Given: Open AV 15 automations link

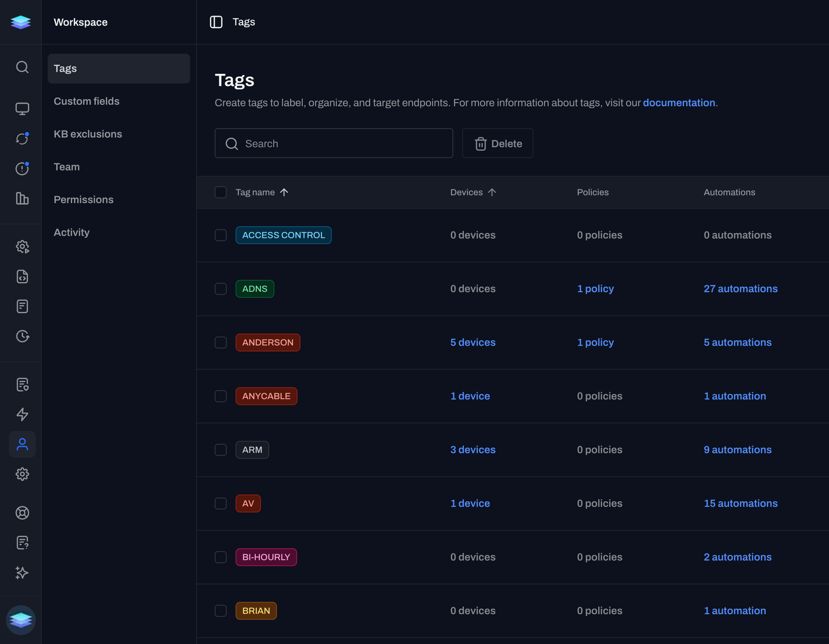Looking at the screenshot, I should pos(741,503).
